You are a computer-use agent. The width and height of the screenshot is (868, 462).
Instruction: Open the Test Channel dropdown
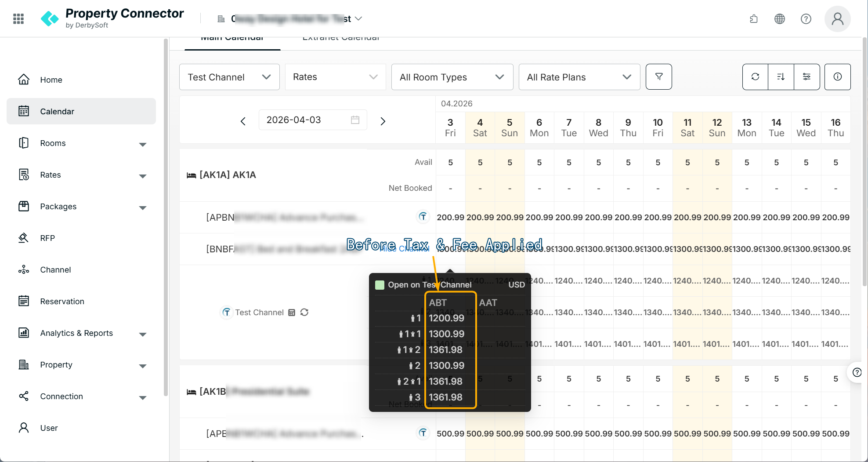[229, 77]
